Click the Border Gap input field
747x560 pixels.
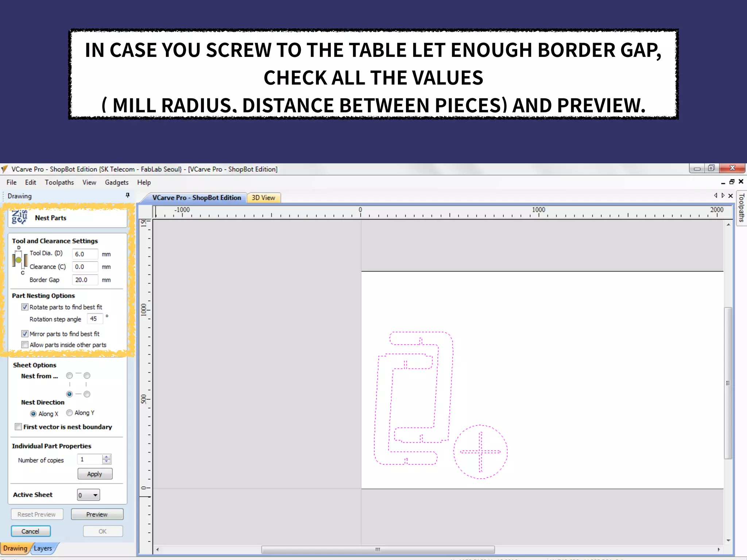85,280
